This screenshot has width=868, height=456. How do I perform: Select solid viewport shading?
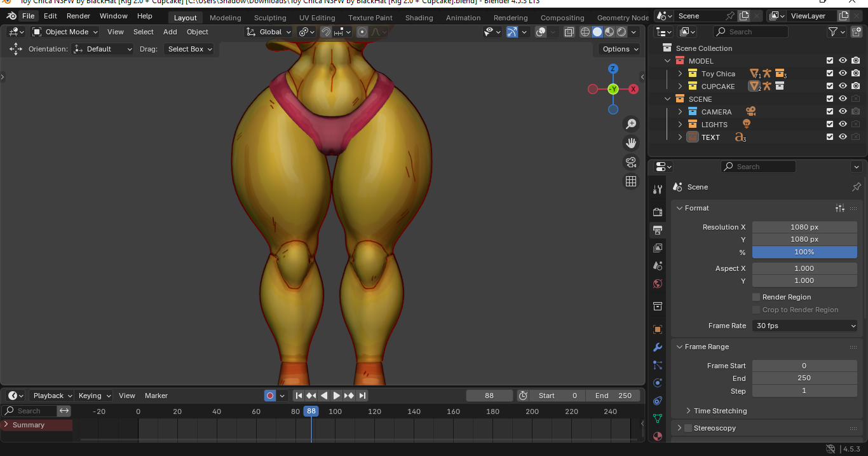coord(597,32)
